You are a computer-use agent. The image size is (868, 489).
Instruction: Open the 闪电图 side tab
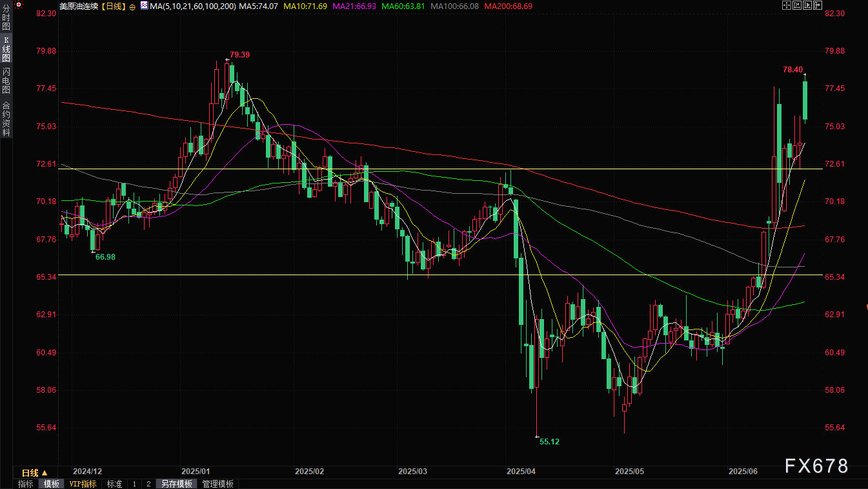(x=6, y=80)
